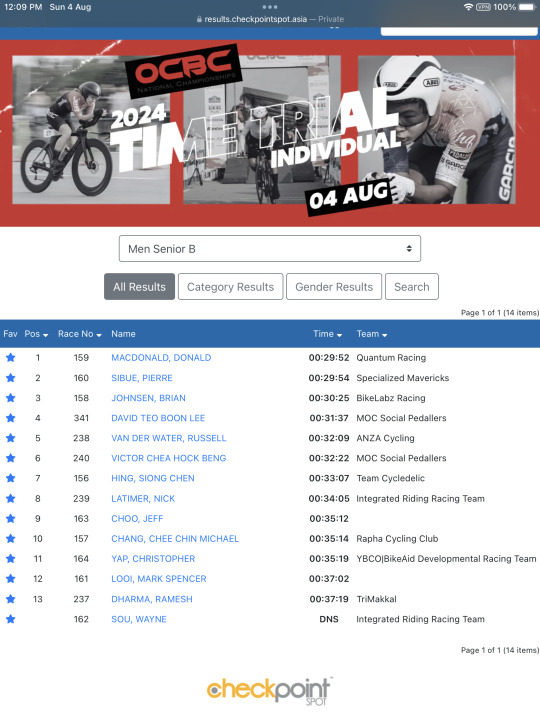
Task: Click the DNS status for Sou, Wayne
Action: (329, 619)
